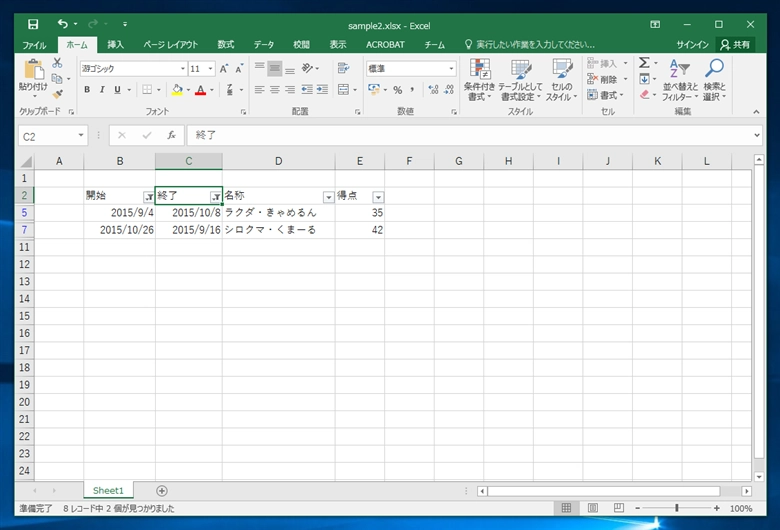The image size is (780, 530).
Task: Open filter dropdown for 名称 column
Action: [x=328, y=197]
